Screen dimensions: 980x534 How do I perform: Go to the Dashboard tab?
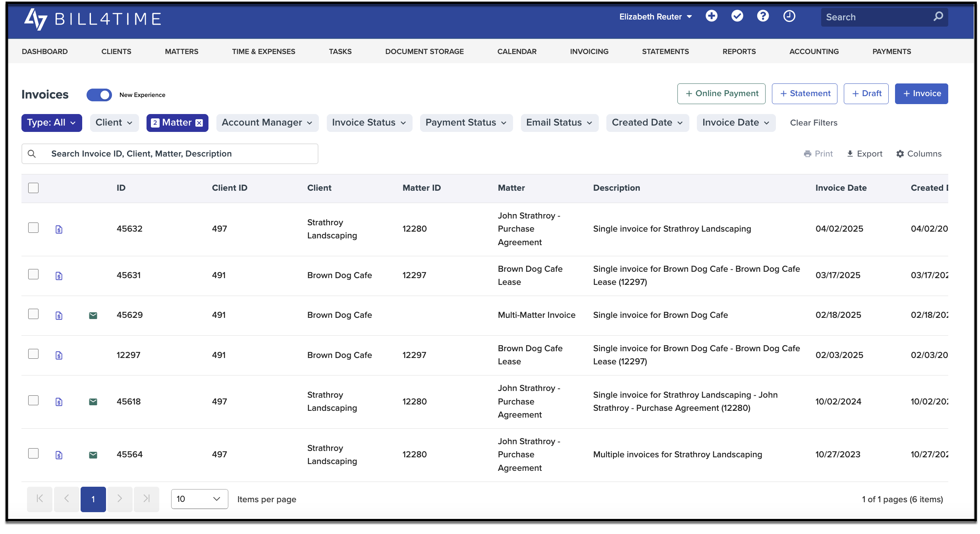[x=45, y=51]
